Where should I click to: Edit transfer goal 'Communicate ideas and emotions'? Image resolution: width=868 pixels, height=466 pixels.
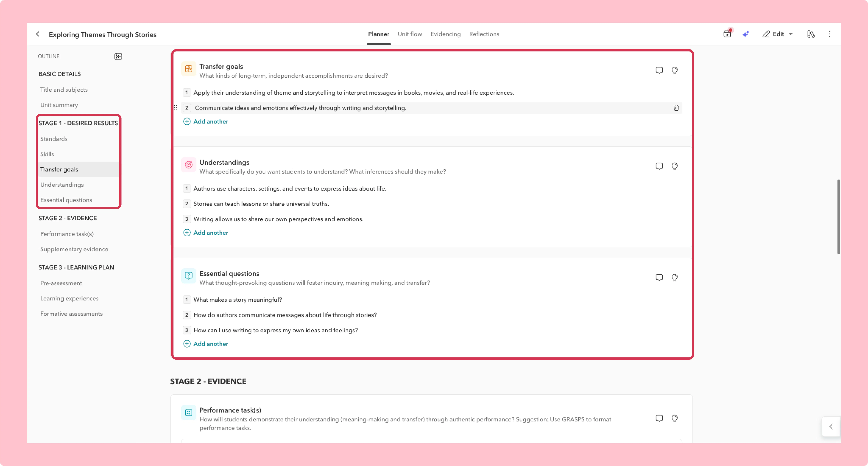click(x=301, y=108)
